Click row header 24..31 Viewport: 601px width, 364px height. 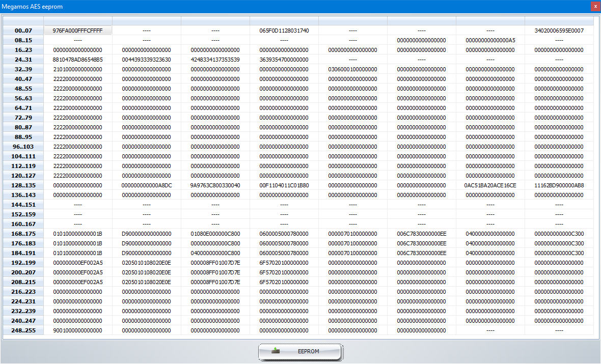pyautogui.click(x=23, y=60)
